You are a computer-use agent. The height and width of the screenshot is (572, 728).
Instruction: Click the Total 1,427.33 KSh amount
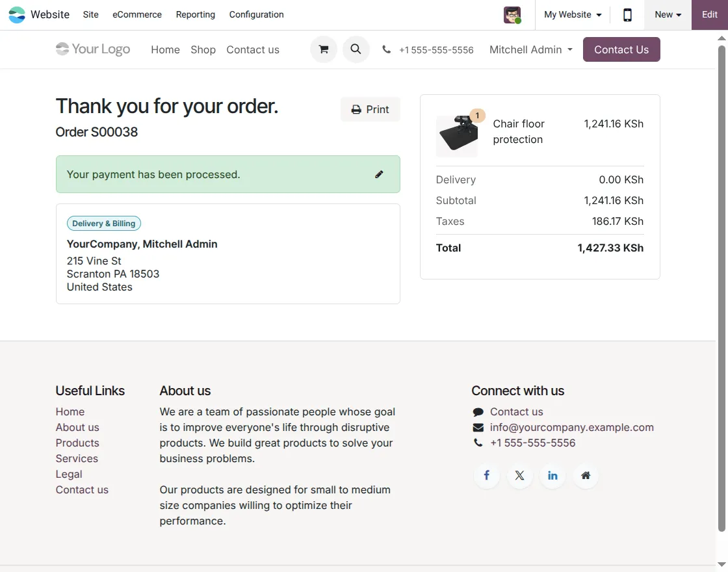(610, 248)
